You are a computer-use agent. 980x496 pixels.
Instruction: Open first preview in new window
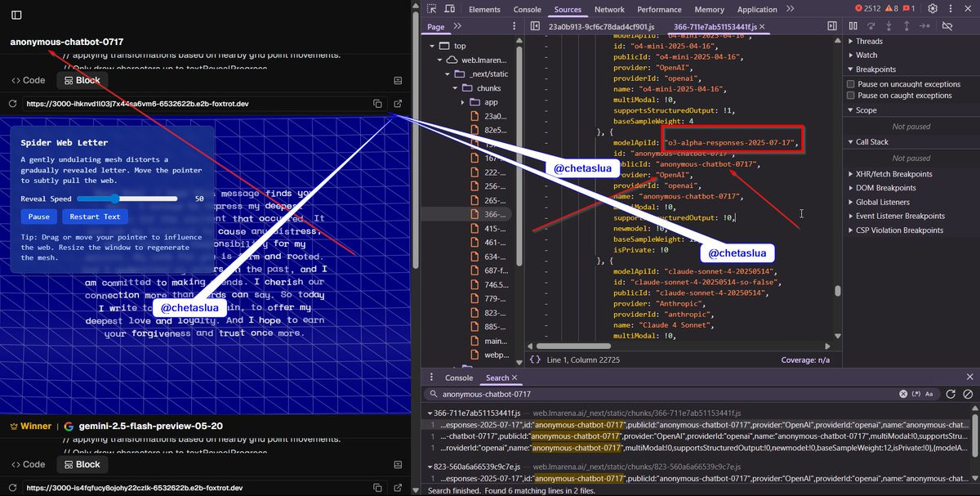[398, 104]
